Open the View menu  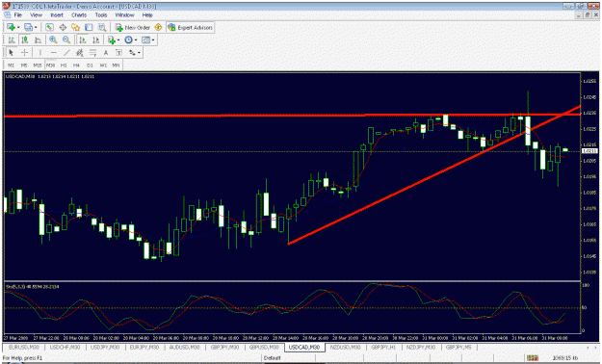pos(36,15)
